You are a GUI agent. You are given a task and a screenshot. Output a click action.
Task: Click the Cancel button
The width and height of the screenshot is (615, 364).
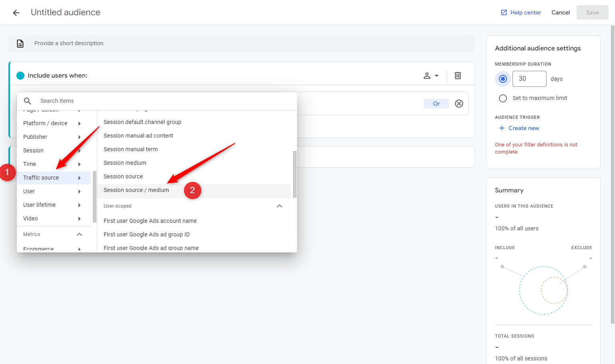click(x=560, y=12)
